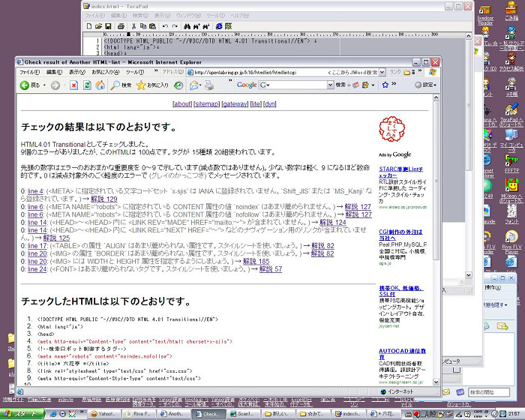Open IE Favorites menu (お気に入り)

pos(106,72)
